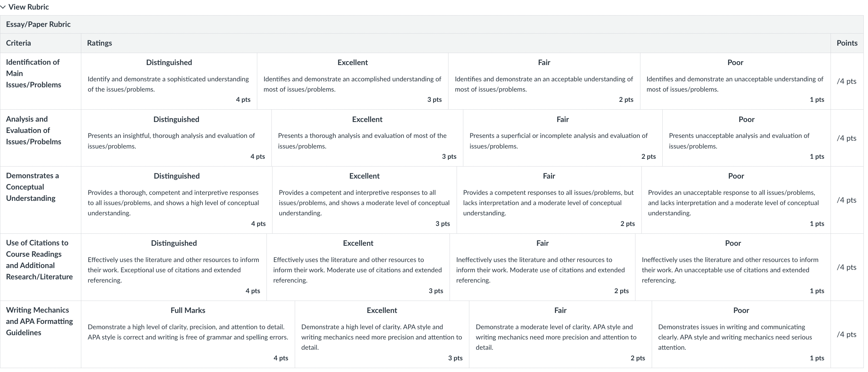The height and width of the screenshot is (372, 868).
Task: Click the Writing Mechanics and APA Formatting criterion
Action: (x=40, y=321)
